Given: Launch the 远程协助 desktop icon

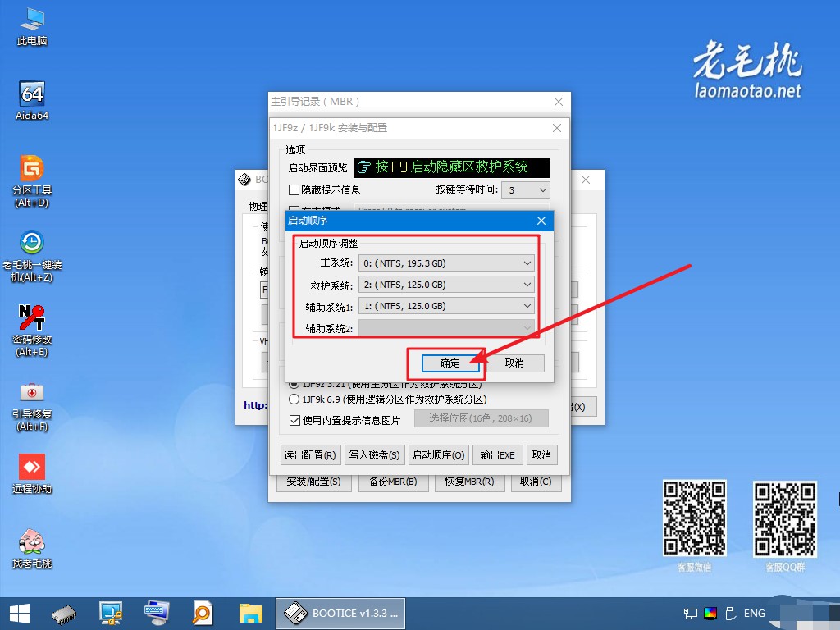Looking at the screenshot, I should click(x=32, y=473).
